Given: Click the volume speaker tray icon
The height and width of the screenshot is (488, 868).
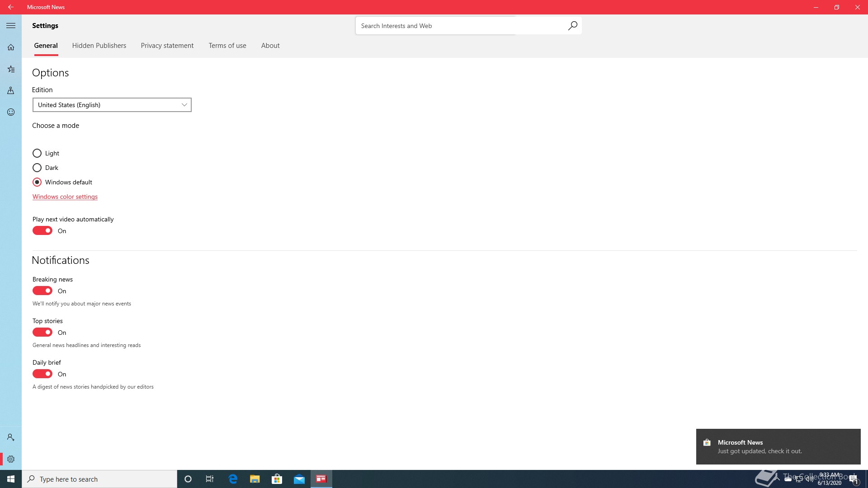Looking at the screenshot, I should click(x=810, y=479).
